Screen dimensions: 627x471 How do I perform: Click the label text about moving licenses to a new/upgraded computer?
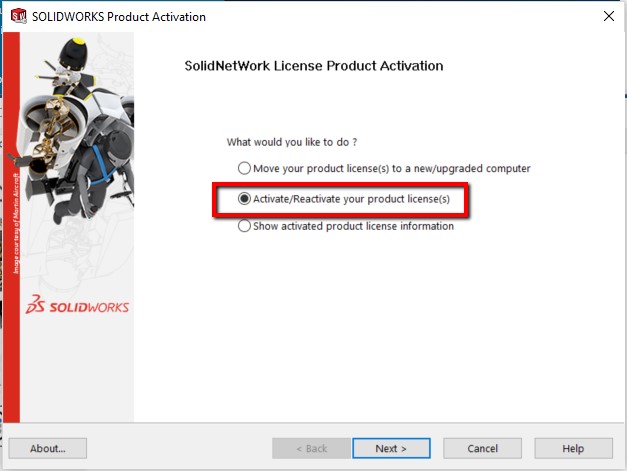[392, 169]
